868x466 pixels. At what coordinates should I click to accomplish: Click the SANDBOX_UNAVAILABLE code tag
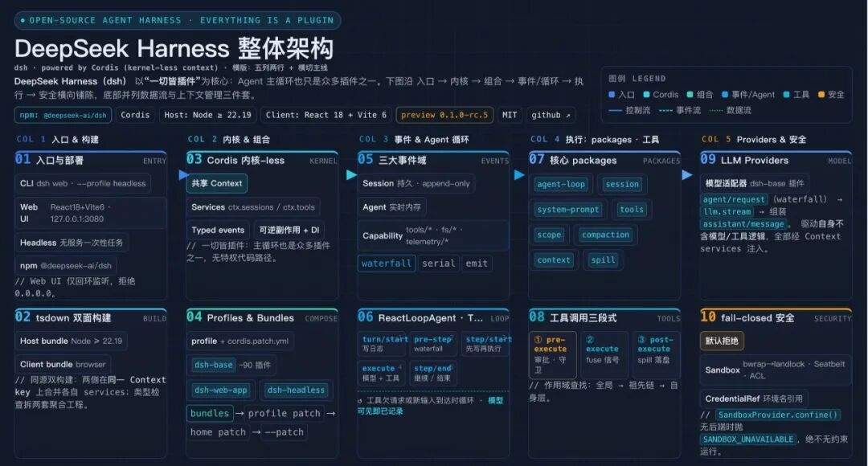click(x=748, y=439)
